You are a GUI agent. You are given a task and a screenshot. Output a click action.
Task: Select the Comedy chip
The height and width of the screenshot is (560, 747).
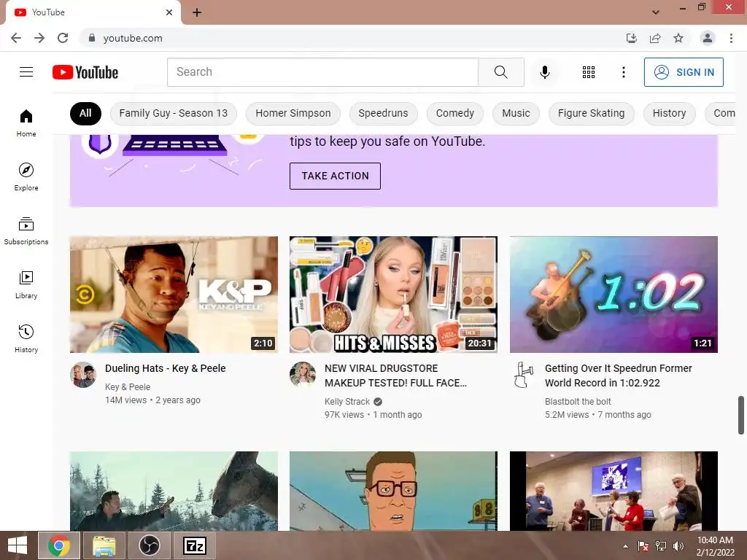coord(455,113)
